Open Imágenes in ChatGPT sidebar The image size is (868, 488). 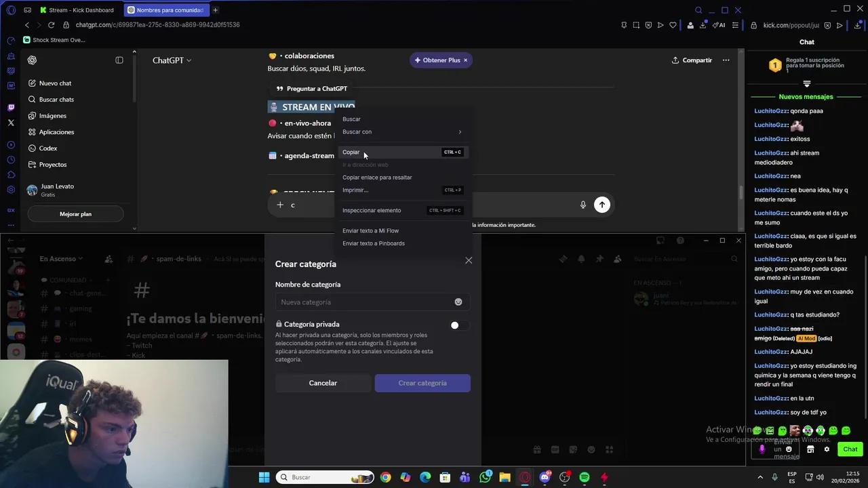52,116
